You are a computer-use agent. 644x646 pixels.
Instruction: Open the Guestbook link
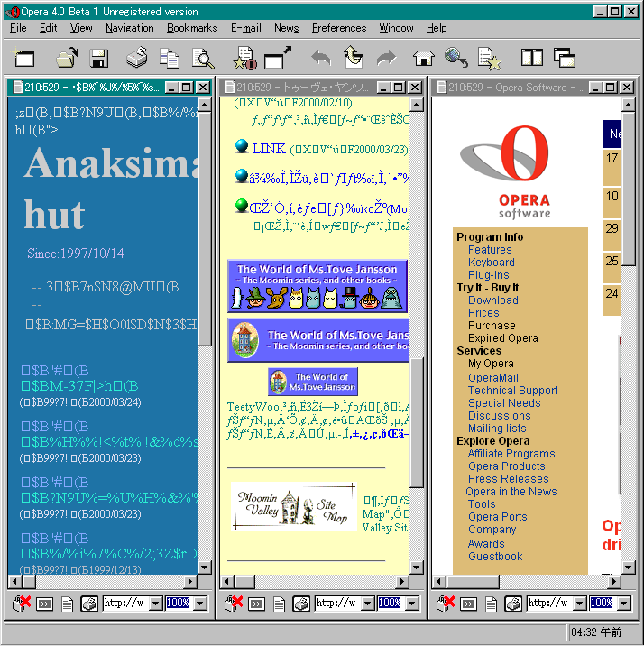pyautogui.click(x=495, y=557)
